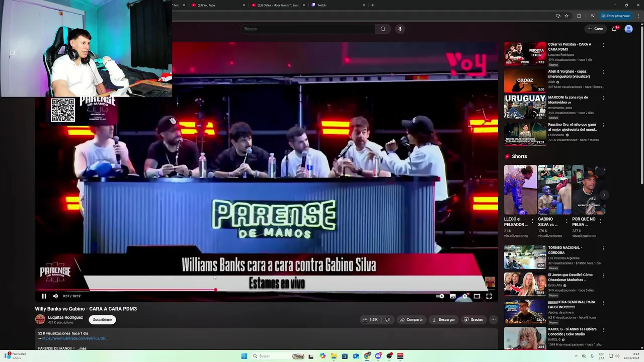The height and width of the screenshot is (362, 644).
Task: Like the video with thumbs up
Action: [x=370, y=320]
